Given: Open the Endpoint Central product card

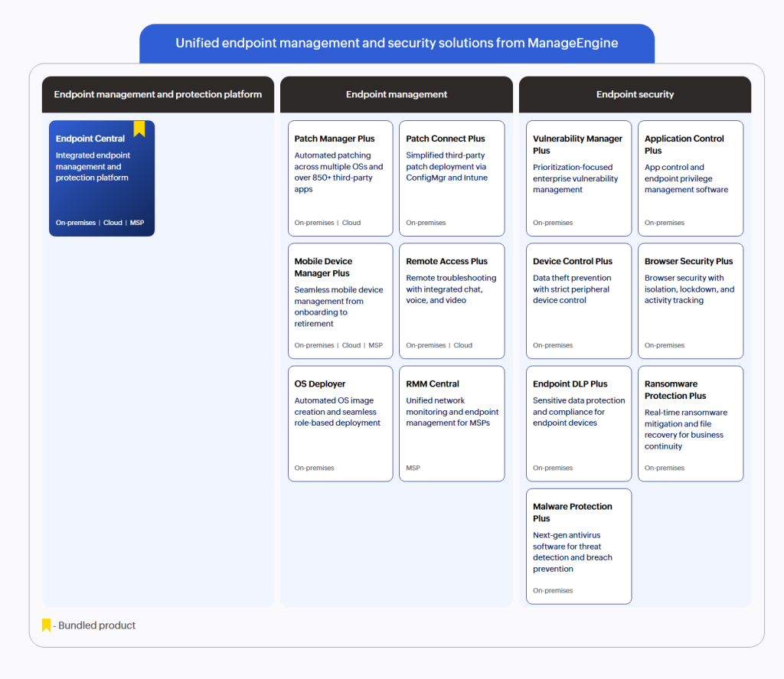Looking at the screenshot, I should tap(102, 178).
